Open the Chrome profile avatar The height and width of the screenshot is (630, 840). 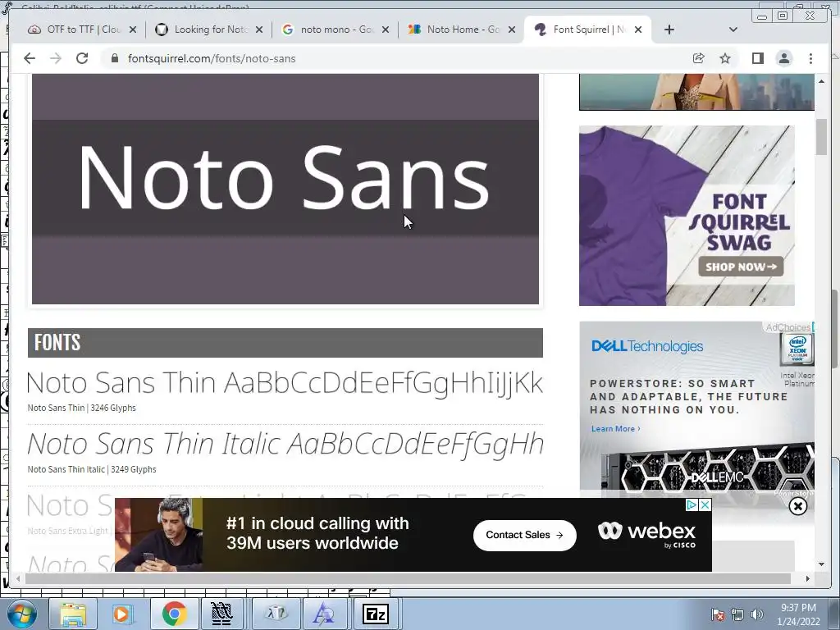[x=783, y=58]
